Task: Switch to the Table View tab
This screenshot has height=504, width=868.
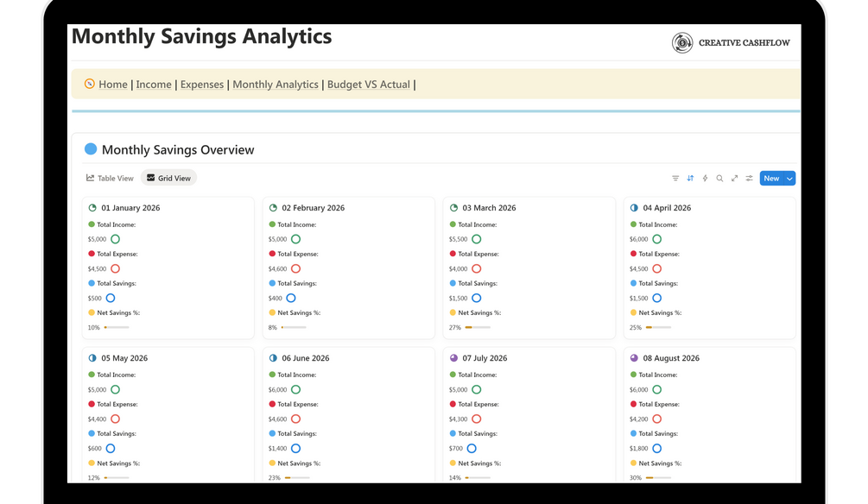Action: [110, 179]
